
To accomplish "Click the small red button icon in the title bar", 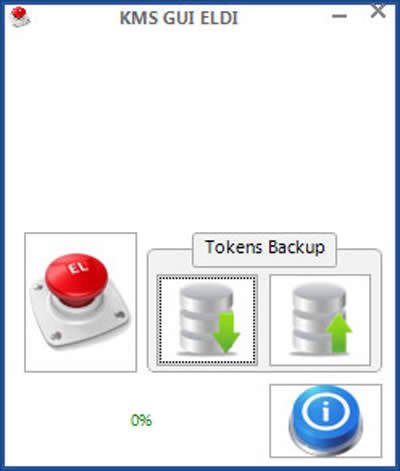I will pos(20,17).
